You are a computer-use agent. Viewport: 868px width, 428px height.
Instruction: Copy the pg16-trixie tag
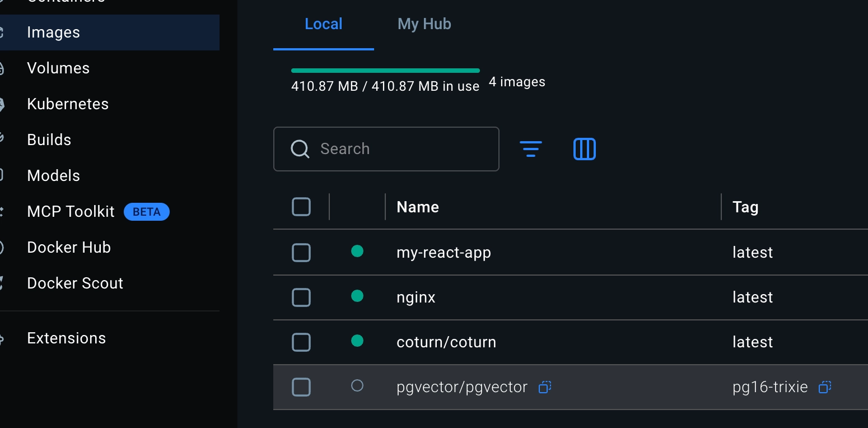(824, 387)
